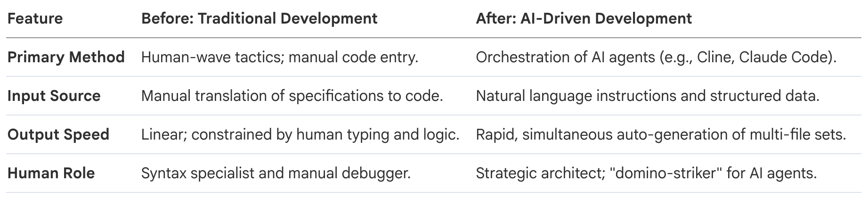This screenshot has height=199, width=868.
Task: Click the 'Feature' column header
Action: click(x=35, y=19)
